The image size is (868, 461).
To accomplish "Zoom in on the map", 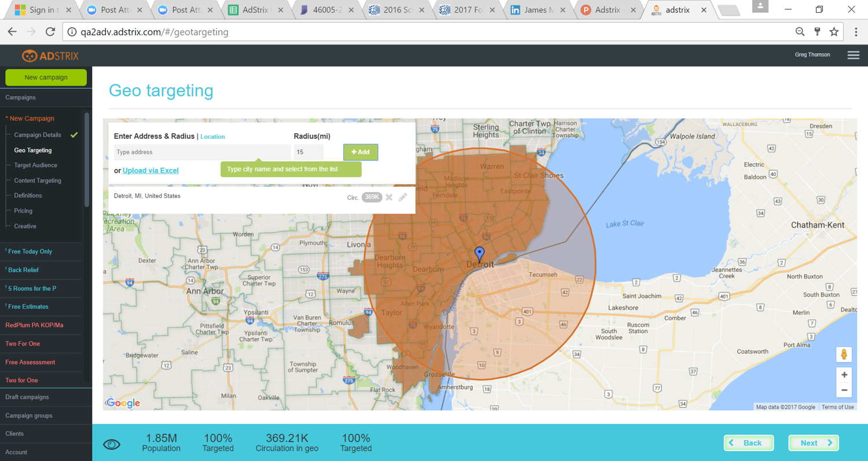I will (844, 375).
